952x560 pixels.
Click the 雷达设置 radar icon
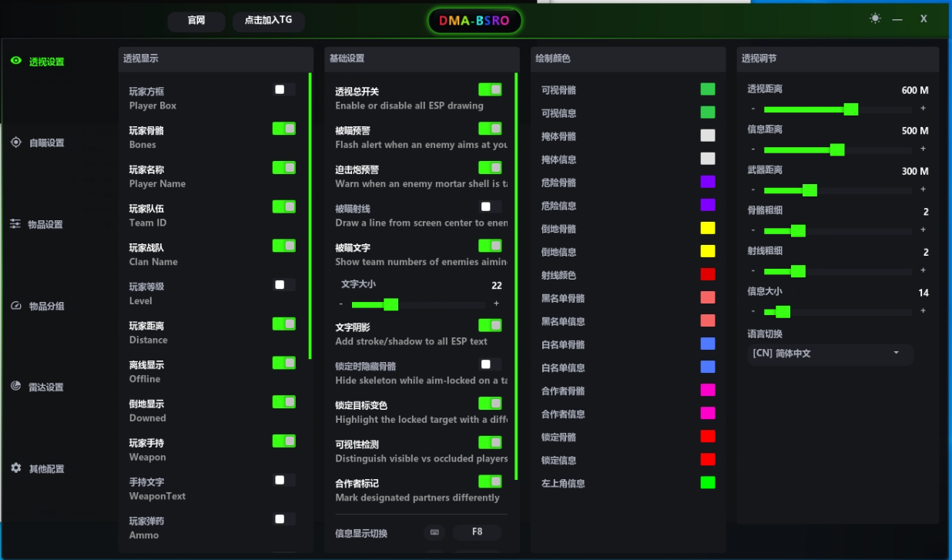coord(16,387)
